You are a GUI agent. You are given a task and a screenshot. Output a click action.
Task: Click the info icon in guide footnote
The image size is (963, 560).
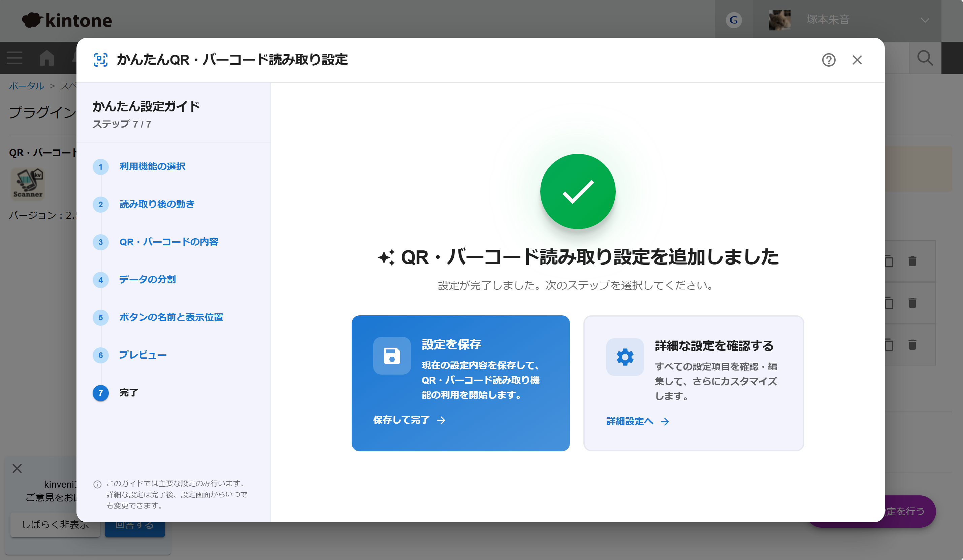click(x=97, y=484)
